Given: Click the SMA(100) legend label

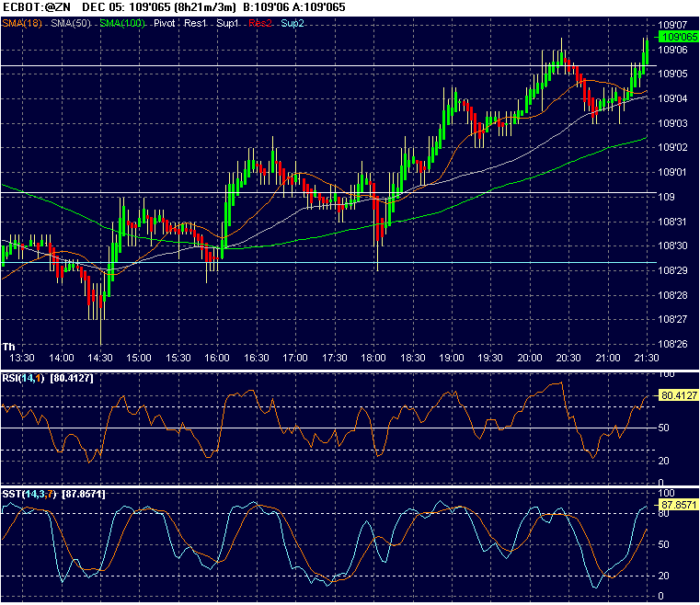Looking at the screenshot, I should (x=122, y=23).
